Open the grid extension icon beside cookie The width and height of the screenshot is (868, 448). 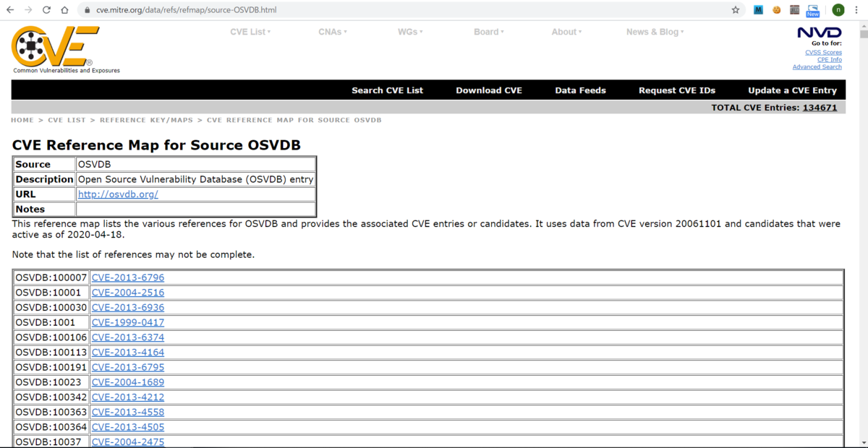pos(795,10)
